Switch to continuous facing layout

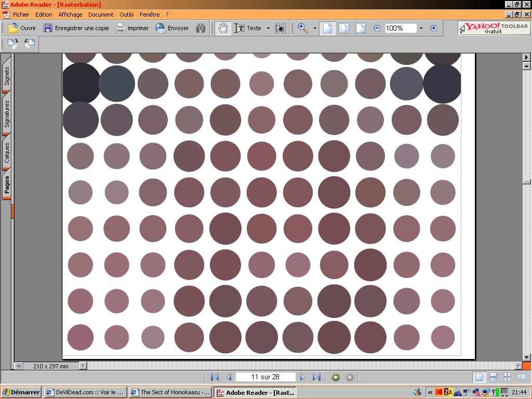pyautogui.click(x=507, y=377)
